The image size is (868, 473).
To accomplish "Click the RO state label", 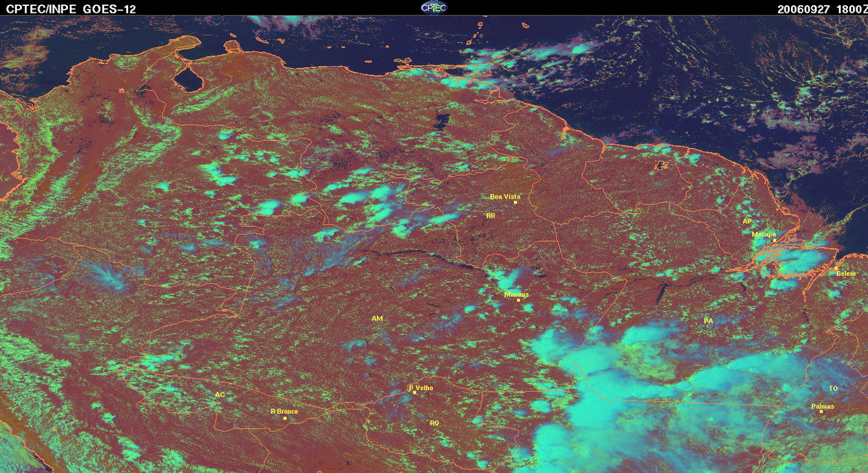I will (x=434, y=422).
